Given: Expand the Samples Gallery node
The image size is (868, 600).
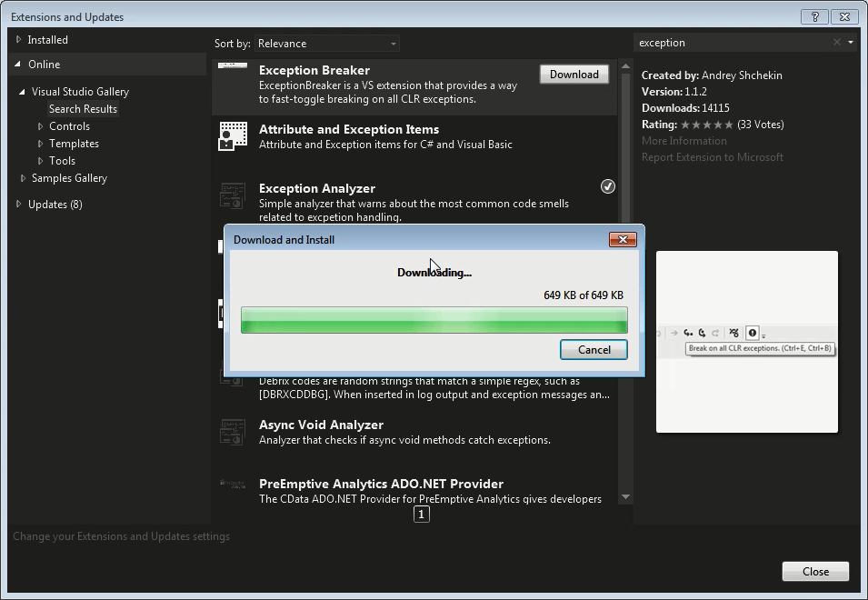Looking at the screenshot, I should [x=23, y=177].
